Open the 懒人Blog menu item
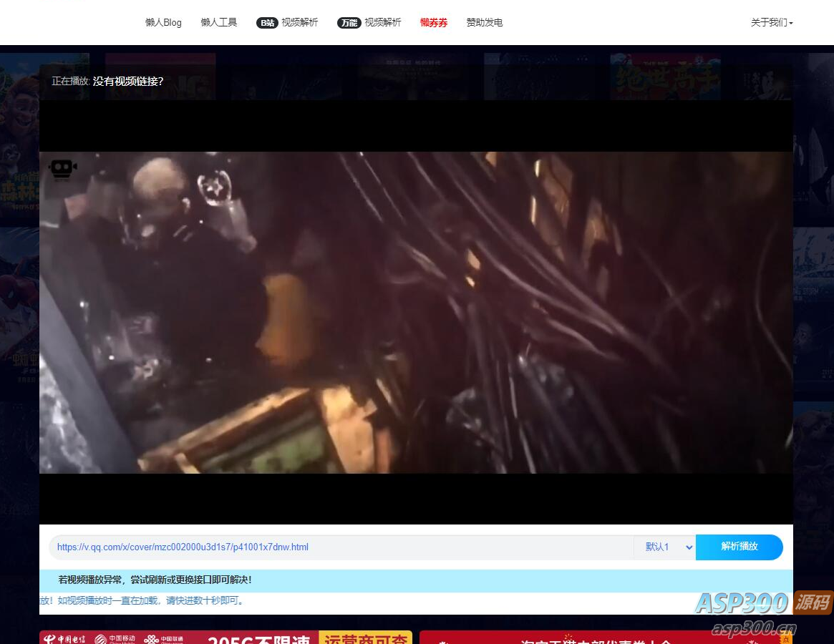This screenshot has height=644, width=834. [x=163, y=22]
